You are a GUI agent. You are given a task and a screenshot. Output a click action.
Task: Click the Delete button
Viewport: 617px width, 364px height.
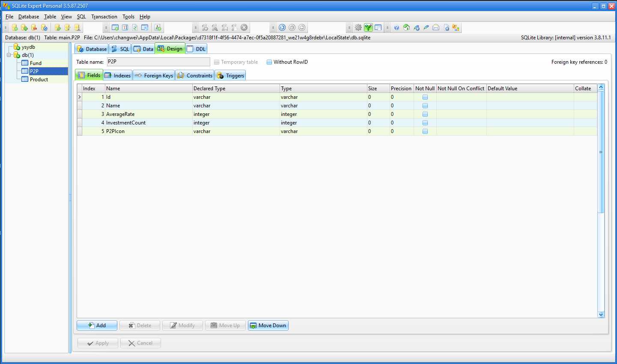pyautogui.click(x=140, y=326)
